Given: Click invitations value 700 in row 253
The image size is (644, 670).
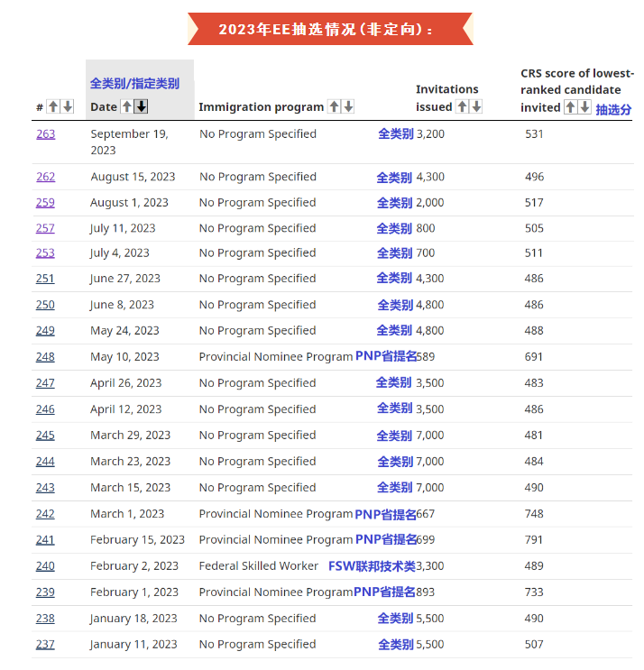Looking at the screenshot, I should point(426,253).
